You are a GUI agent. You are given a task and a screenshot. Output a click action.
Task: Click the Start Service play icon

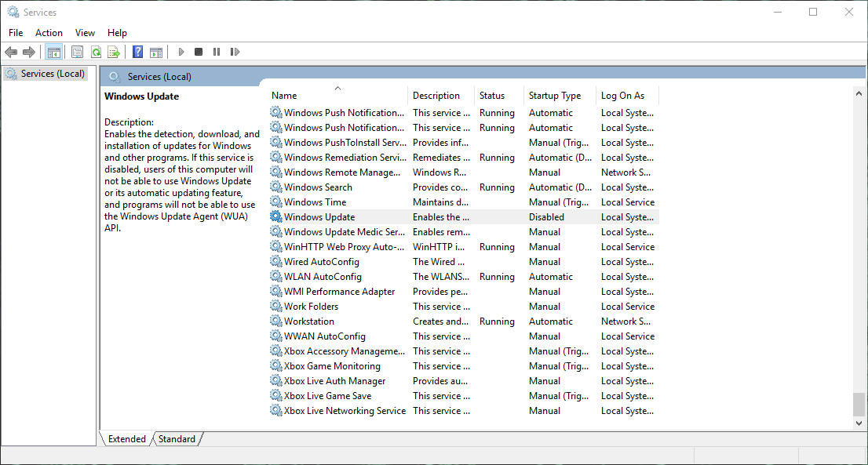coord(181,52)
